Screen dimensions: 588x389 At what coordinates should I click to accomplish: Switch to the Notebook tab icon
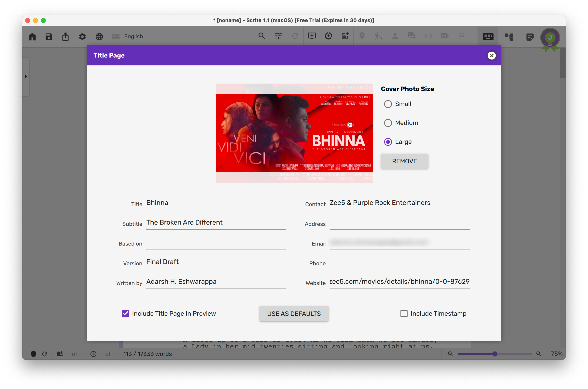(530, 37)
